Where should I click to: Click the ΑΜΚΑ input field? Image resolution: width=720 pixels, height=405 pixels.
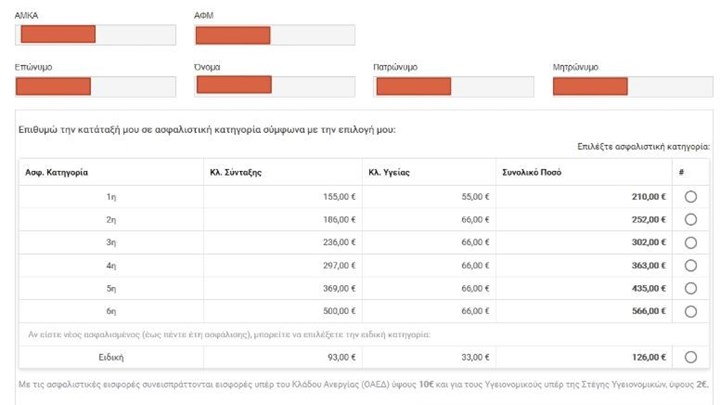pos(97,35)
